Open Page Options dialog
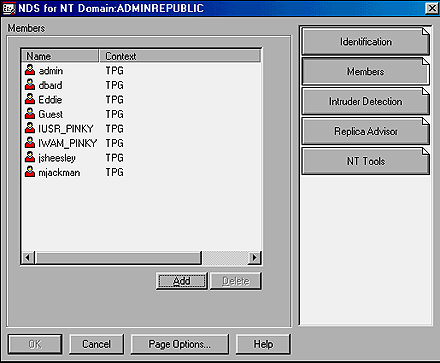Screen dimensions: 440x363 180,344
